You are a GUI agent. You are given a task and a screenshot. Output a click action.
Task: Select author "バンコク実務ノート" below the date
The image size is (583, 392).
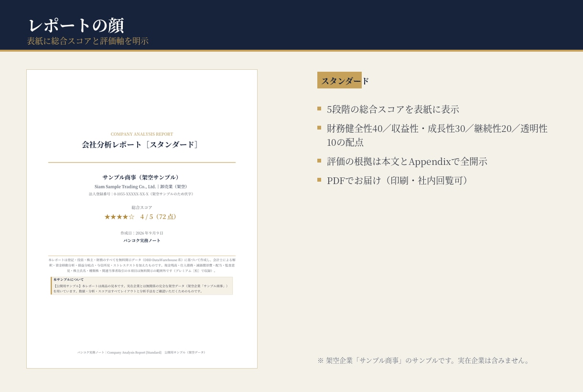142,240
